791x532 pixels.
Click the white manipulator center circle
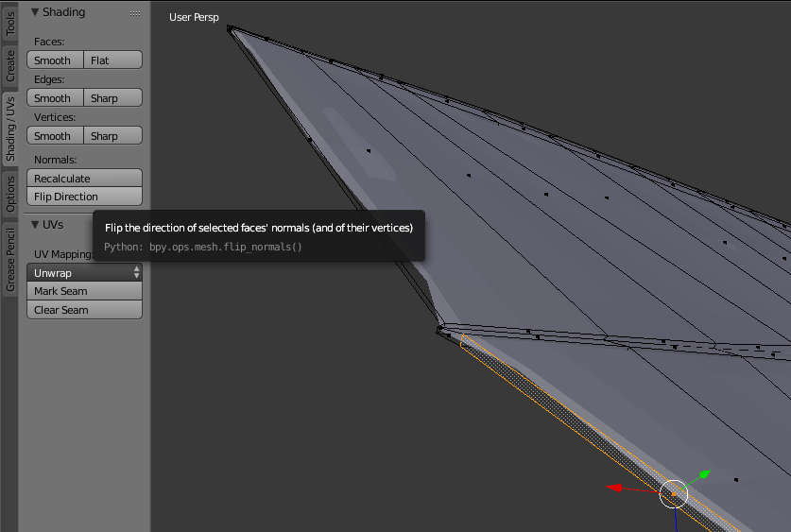[x=674, y=494]
